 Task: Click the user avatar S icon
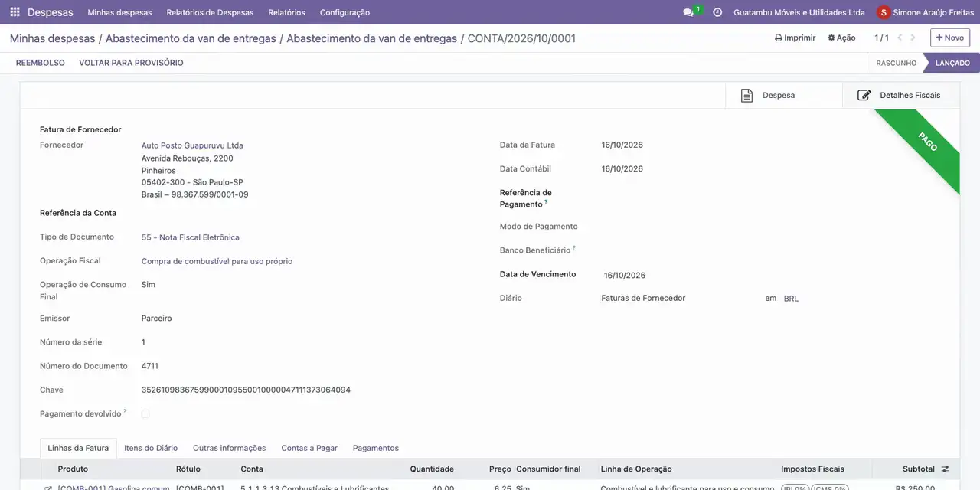click(884, 12)
